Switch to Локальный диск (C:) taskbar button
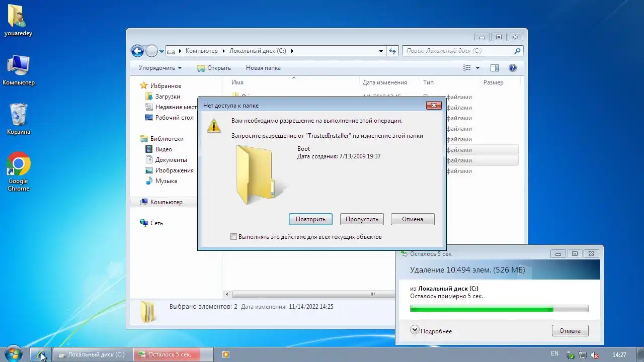This screenshot has width=644, height=362. pyautogui.click(x=93, y=354)
